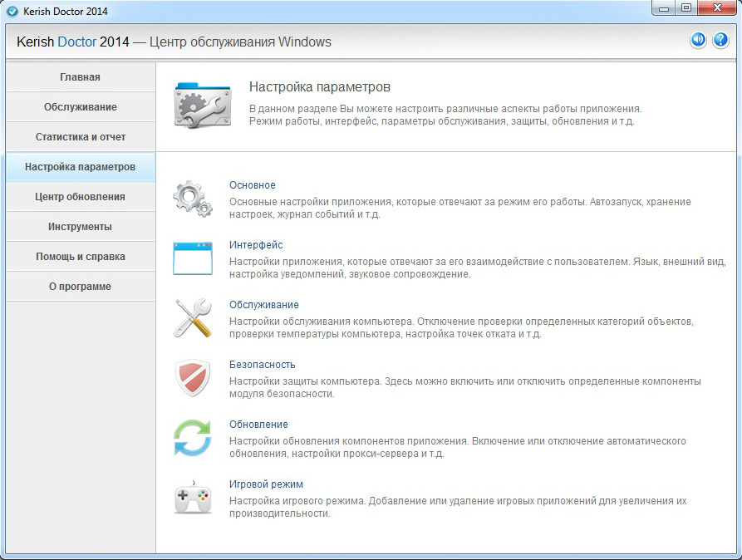
Task: Click description 'Настройки приложения, которые отвечают'
Action: (478, 268)
